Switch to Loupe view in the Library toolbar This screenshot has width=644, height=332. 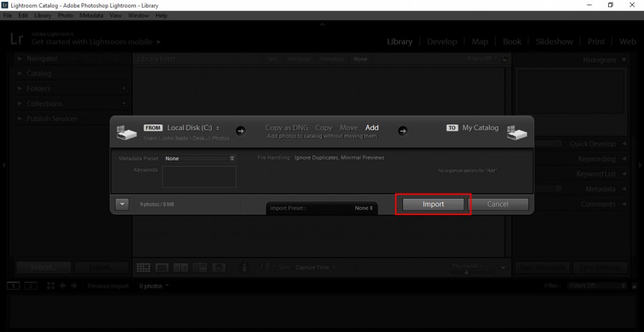pos(162,267)
